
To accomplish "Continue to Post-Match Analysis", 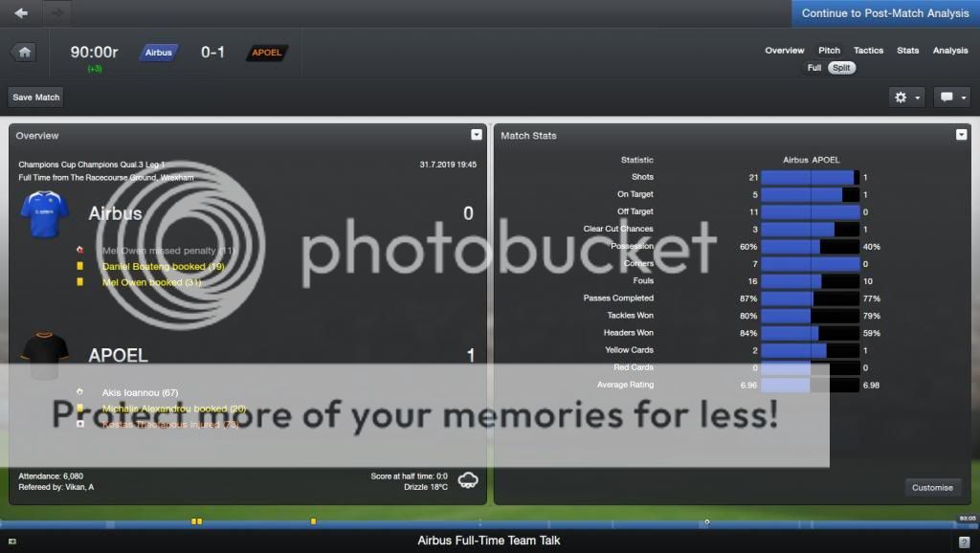I will tap(885, 13).
